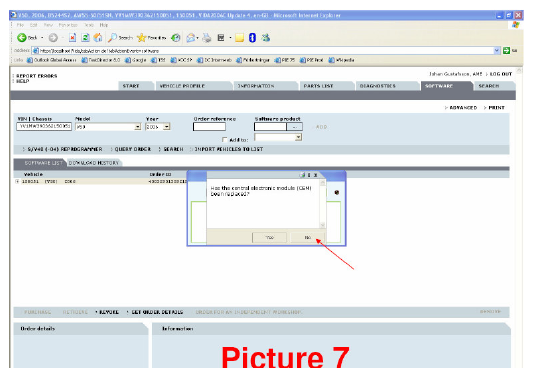The height and width of the screenshot is (377, 533).
Task: Click the Bluetooth toolbar icon
Action: tap(252, 38)
